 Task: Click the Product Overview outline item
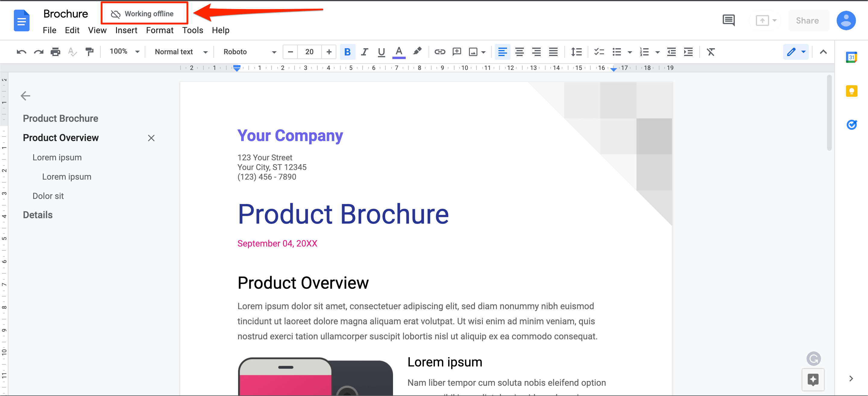[60, 138]
